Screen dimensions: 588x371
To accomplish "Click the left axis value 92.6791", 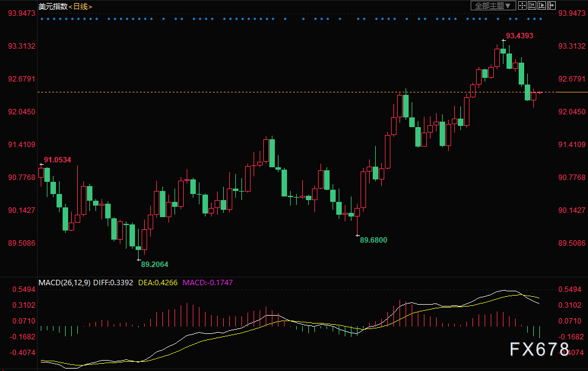I will pos(22,79).
